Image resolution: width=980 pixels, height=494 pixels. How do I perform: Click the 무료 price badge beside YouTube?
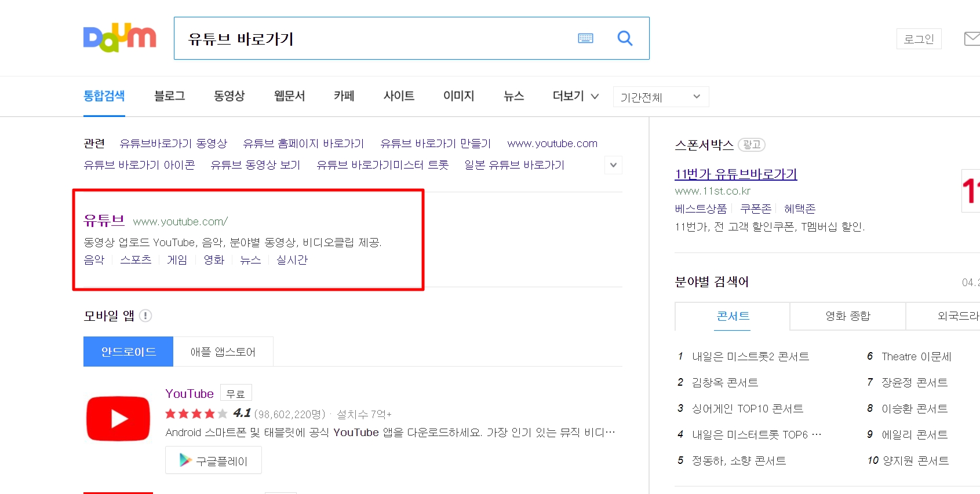pos(236,394)
